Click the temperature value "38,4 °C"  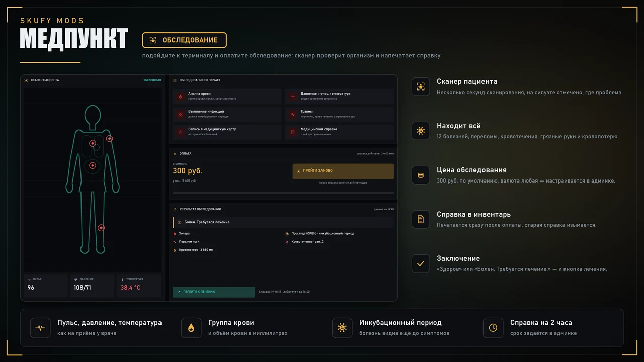pyautogui.click(x=130, y=288)
